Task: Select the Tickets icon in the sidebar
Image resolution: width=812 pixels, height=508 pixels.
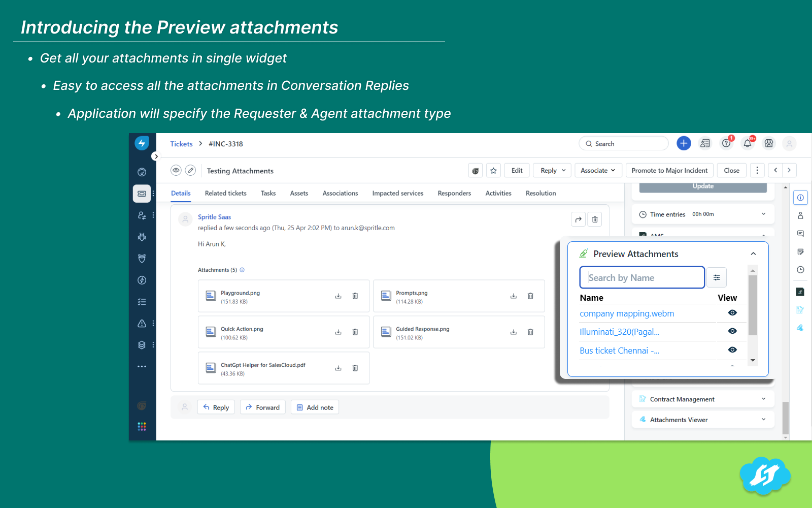Action: [x=142, y=194]
